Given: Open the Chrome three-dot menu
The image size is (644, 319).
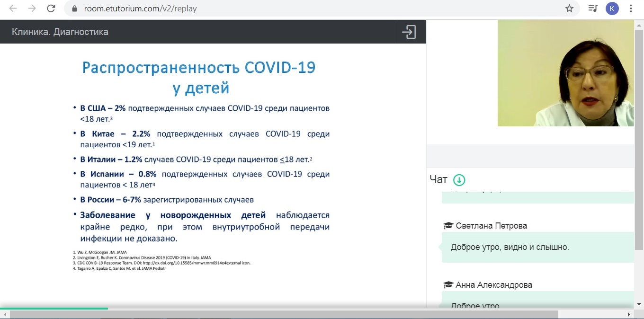Looking at the screenshot, I should pos(631,9).
